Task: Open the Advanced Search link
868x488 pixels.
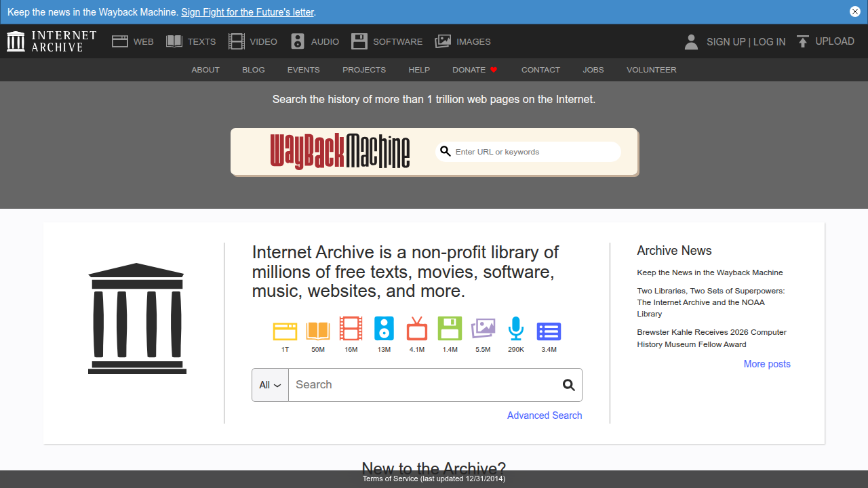Action: point(545,415)
